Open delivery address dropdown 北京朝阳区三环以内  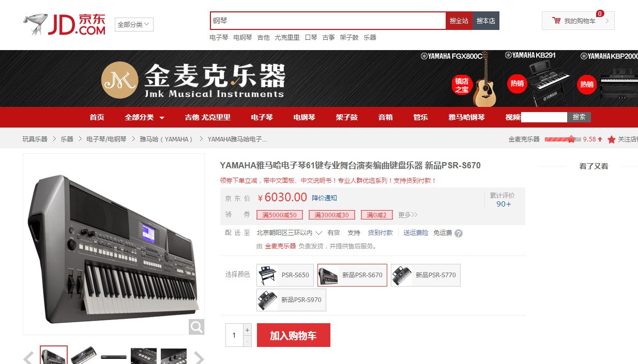coord(290,233)
